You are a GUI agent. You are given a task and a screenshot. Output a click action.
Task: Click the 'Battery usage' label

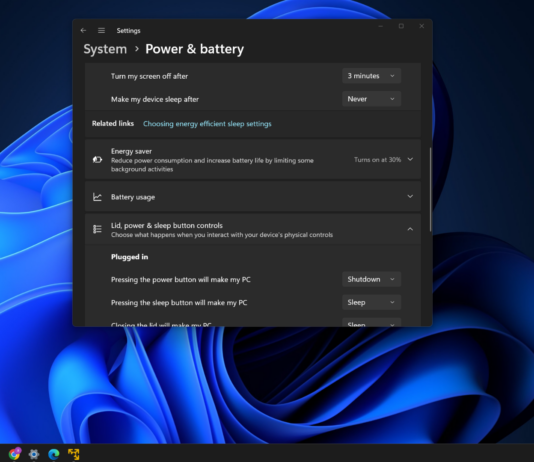point(133,197)
